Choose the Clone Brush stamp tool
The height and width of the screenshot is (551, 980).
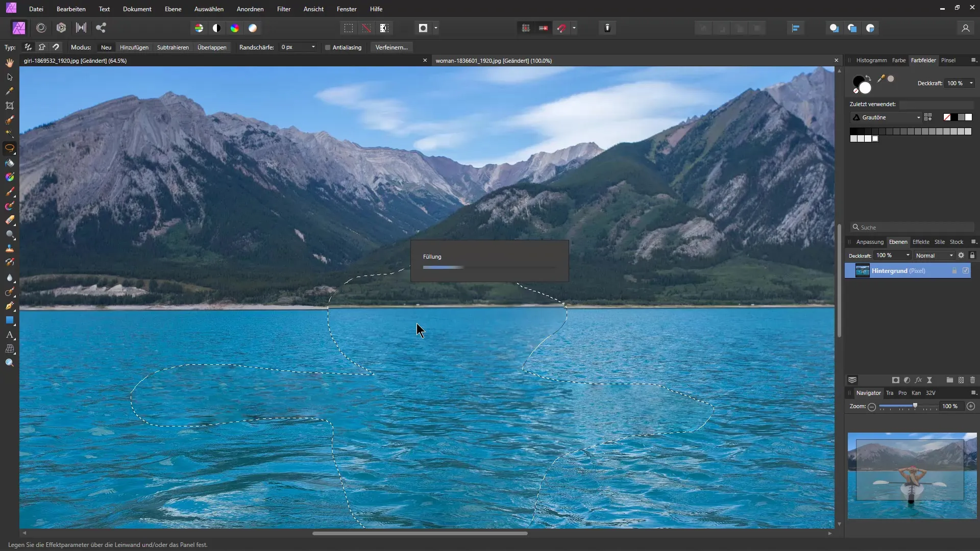[x=10, y=248]
